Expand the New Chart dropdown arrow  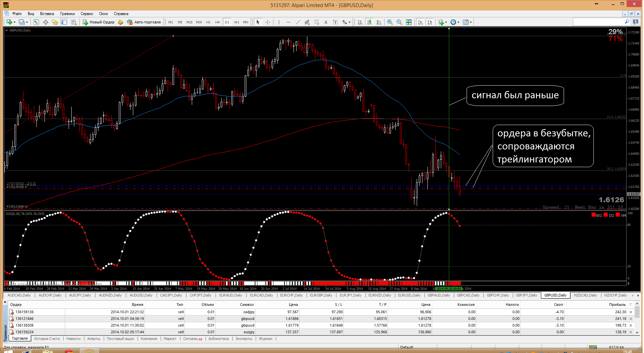point(14,22)
